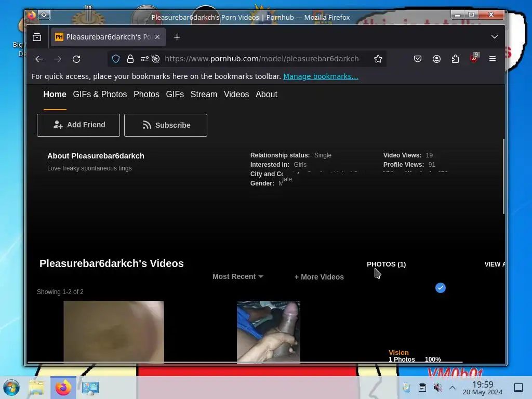Open Firefox View from the tab bar

[x=37, y=37]
